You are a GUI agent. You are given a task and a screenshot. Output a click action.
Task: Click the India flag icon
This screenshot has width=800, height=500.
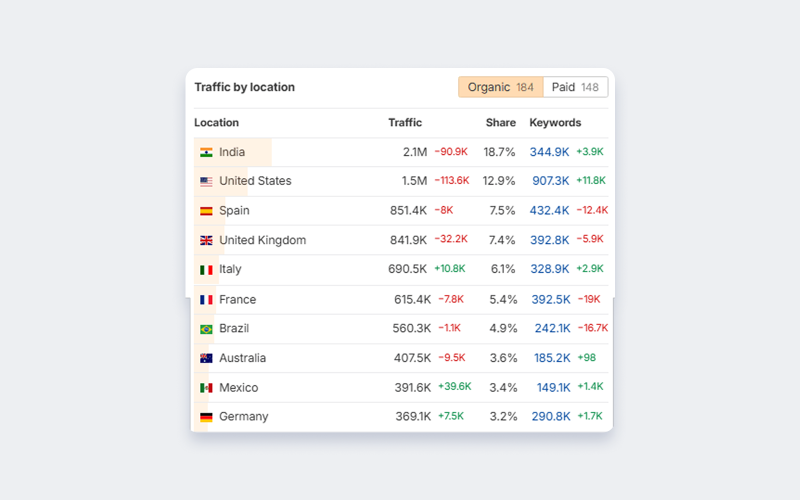pos(206,153)
